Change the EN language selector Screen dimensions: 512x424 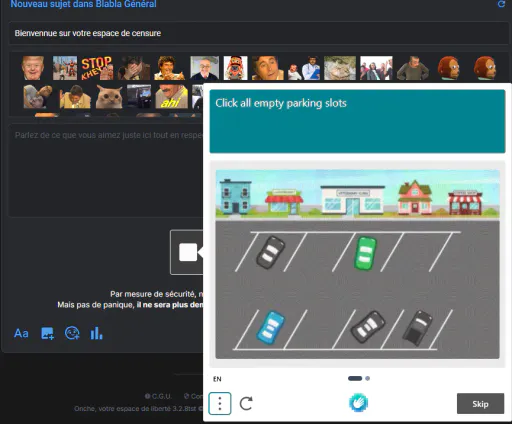click(217, 379)
